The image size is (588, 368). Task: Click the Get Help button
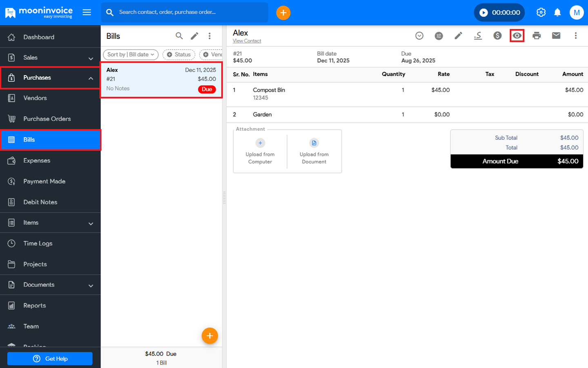click(50, 359)
